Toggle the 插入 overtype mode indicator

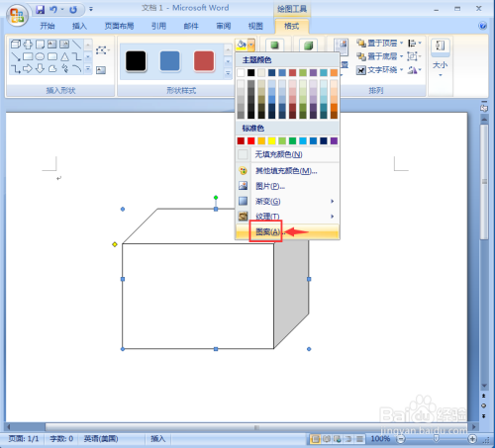[157, 439]
